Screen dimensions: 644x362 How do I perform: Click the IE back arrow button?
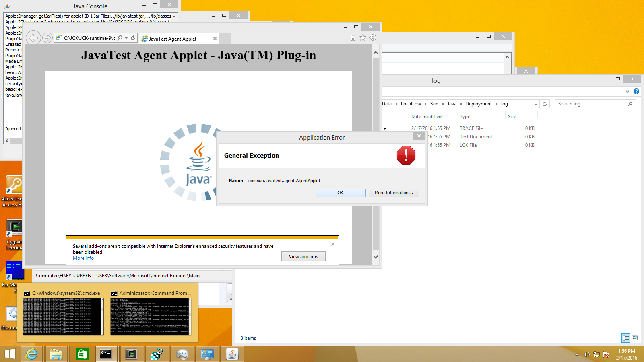click(33, 38)
